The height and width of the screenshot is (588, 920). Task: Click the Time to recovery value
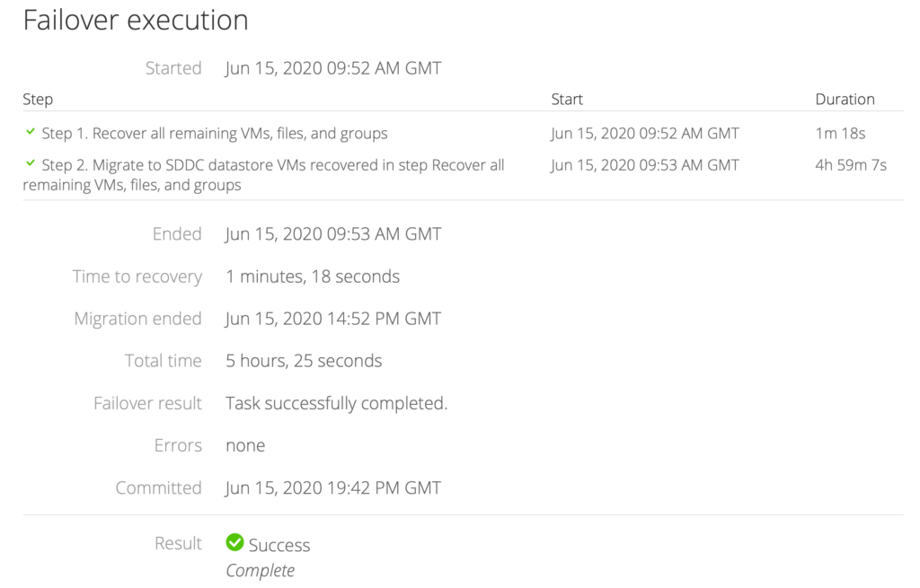313,276
